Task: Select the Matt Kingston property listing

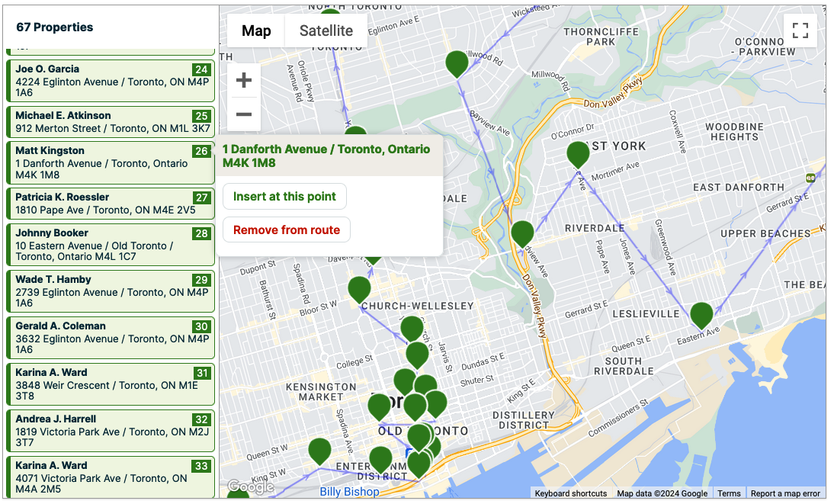Action: [110, 162]
